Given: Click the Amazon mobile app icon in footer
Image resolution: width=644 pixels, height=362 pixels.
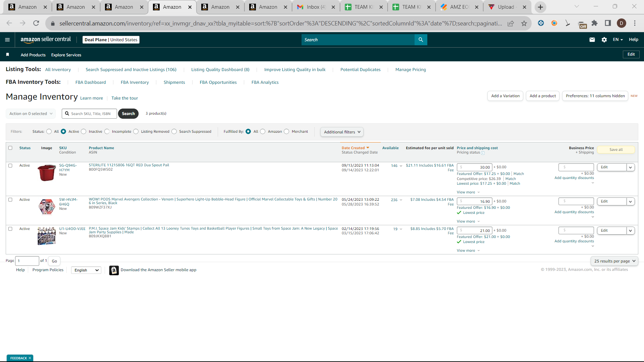Looking at the screenshot, I should 114,270.
